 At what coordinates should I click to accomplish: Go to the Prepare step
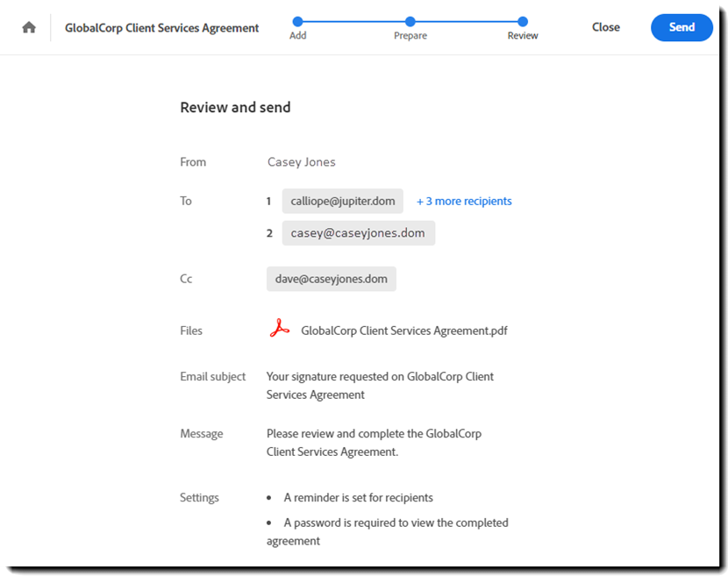coord(410,36)
